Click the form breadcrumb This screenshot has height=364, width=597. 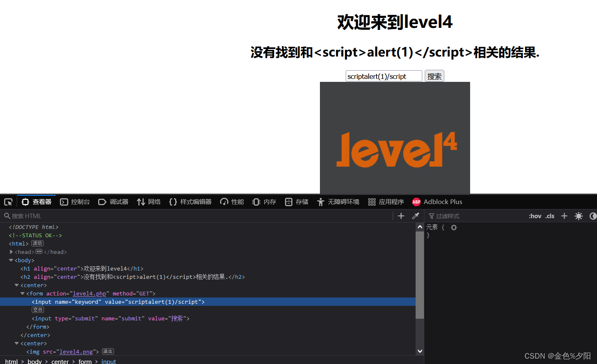point(85,362)
